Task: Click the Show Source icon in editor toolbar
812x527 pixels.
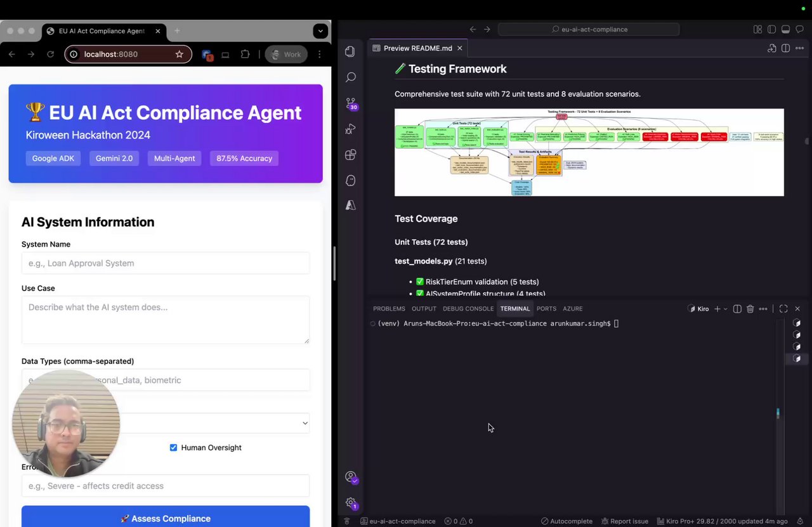Action: (772, 48)
